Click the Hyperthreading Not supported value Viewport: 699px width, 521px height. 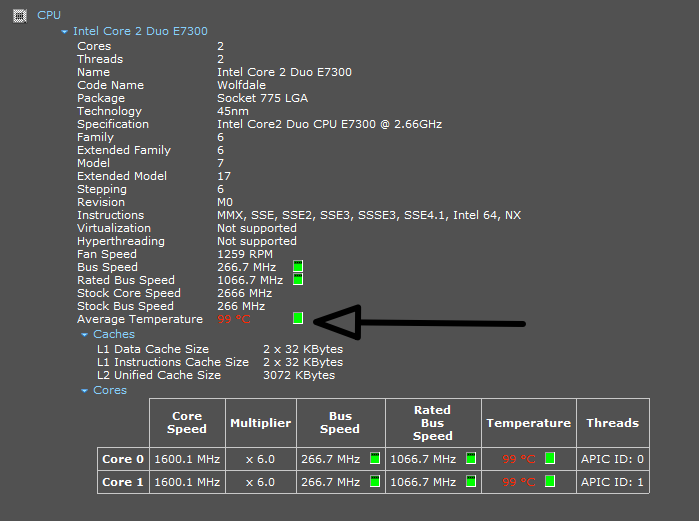coord(257,242)
